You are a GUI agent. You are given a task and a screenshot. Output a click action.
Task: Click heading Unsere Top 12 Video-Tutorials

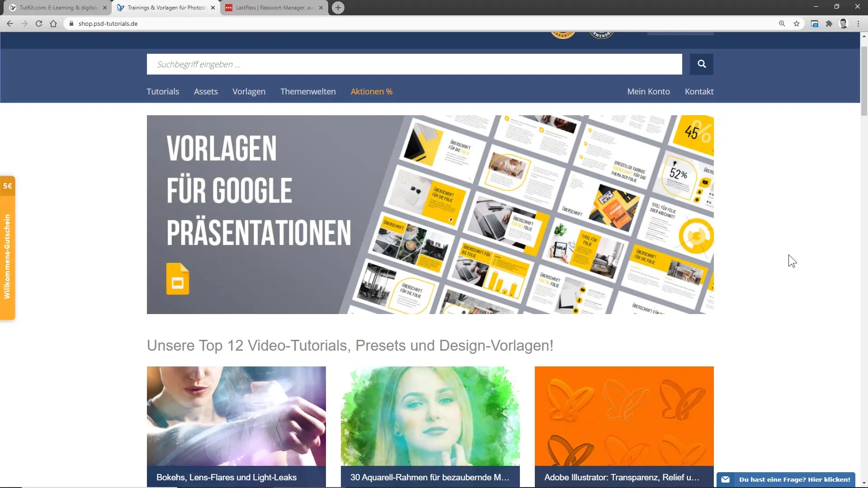350,346
